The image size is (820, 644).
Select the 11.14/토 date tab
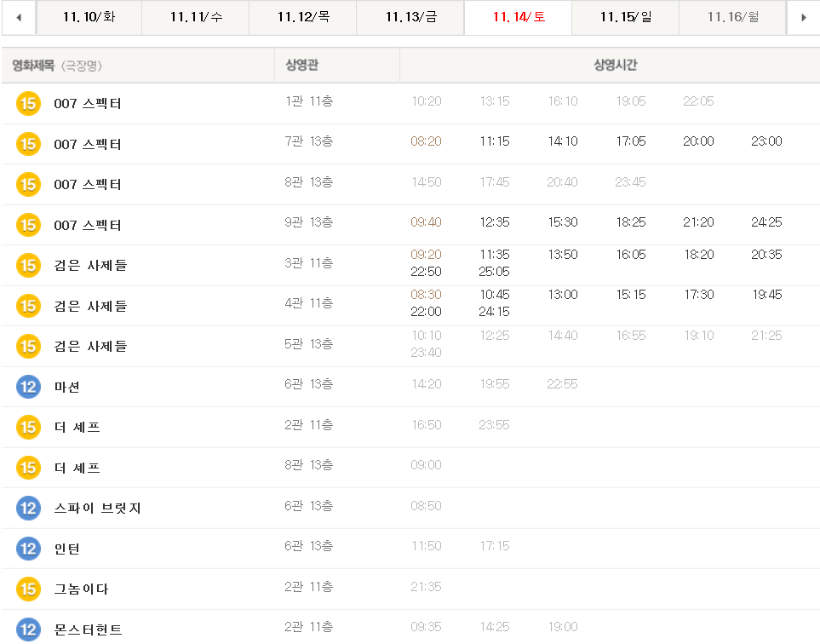click(x=519, y=17)
